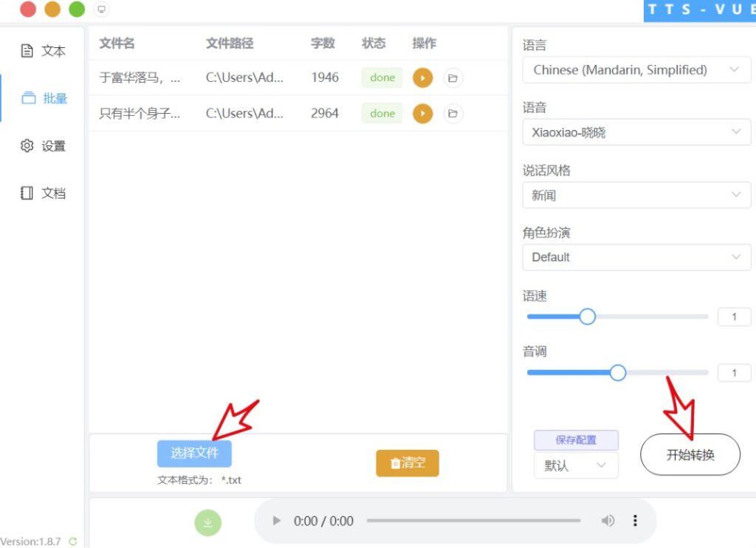The width and height of the screenshot is (756, 548).
Task: Click the screen capture icon in title bar
Action: (x=101, y=10)
